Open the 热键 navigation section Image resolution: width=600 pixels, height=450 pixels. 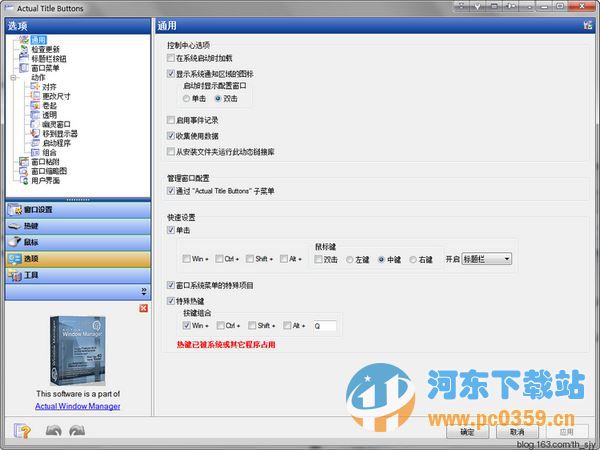click(78, 226)
